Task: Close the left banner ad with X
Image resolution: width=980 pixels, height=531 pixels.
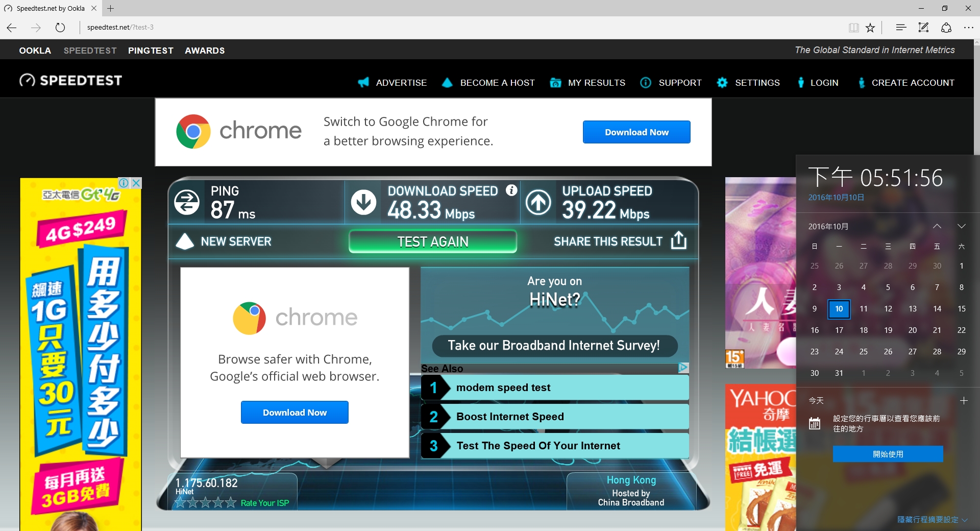Action: pyautogui.click(x=136, y=183)
